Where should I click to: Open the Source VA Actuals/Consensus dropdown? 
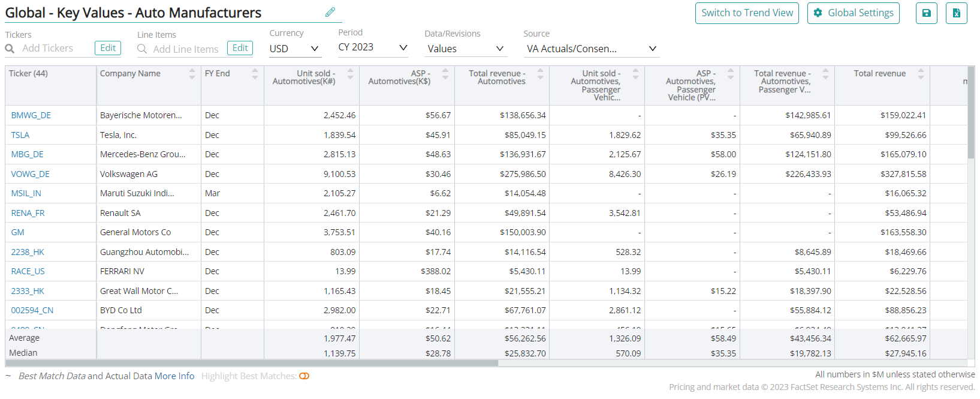tap(592, 49)
